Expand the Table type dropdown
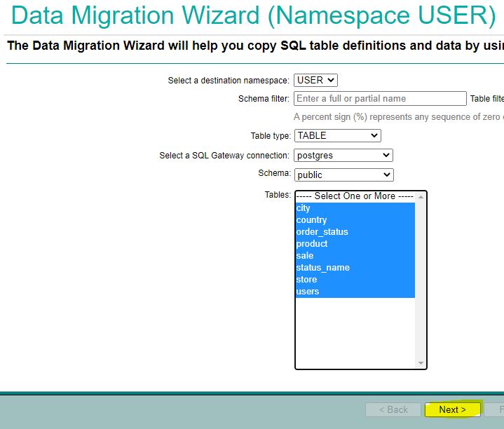 (x=337, y=135)
